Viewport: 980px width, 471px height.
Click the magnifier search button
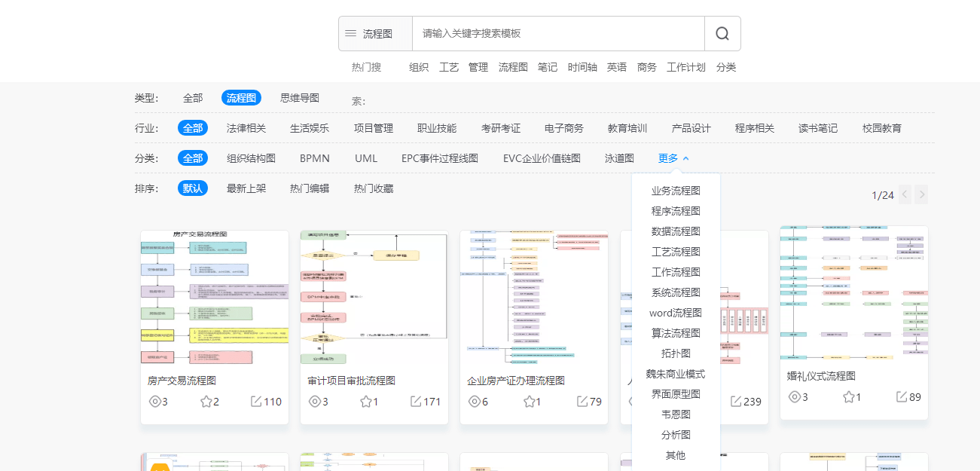722,33
